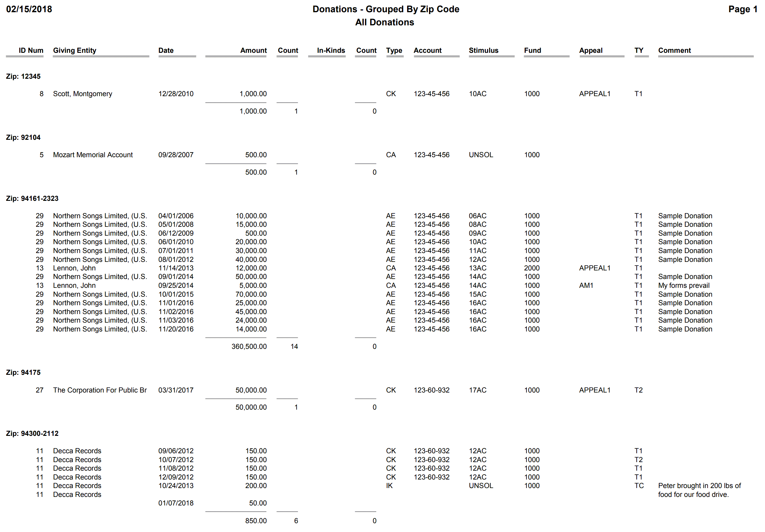Screen dimensions: 765x532
Task: Click the Giving Entity column header
Action: [x=75, y=50]
